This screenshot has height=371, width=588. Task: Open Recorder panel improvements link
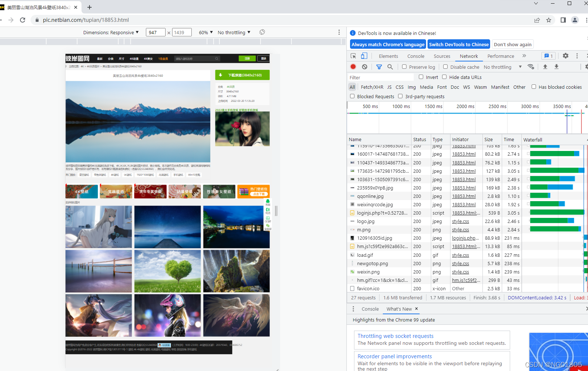coord(394,356)
